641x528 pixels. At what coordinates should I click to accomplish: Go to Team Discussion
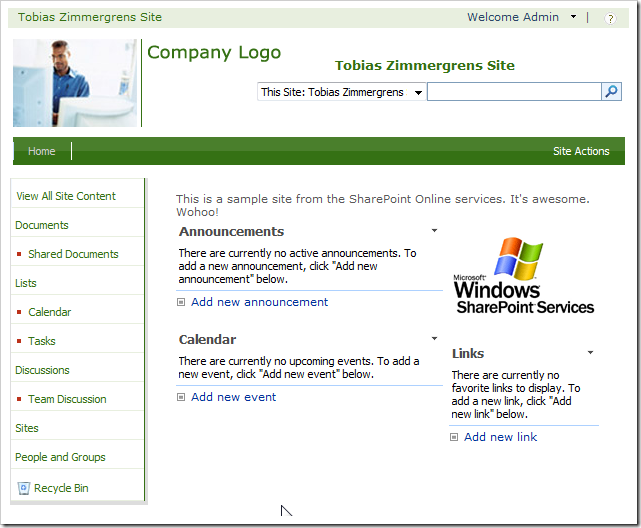coord(67,399)
